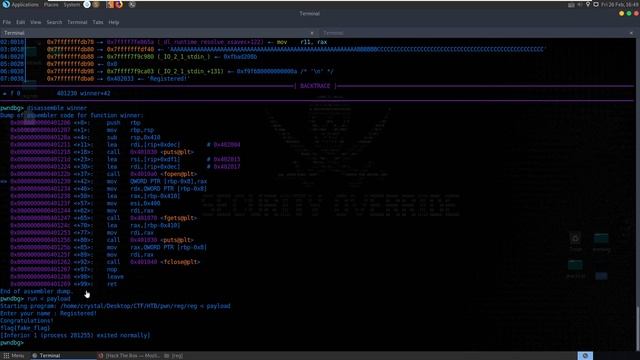Click the 'disassemble winner' command text
Viewport: 640px width, 360px height.
pos(57,108)
